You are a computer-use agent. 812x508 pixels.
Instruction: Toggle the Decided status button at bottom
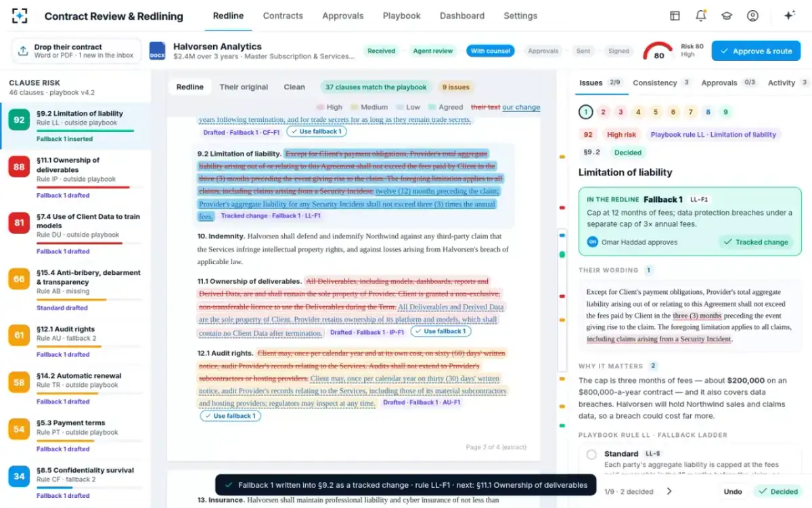778,492
